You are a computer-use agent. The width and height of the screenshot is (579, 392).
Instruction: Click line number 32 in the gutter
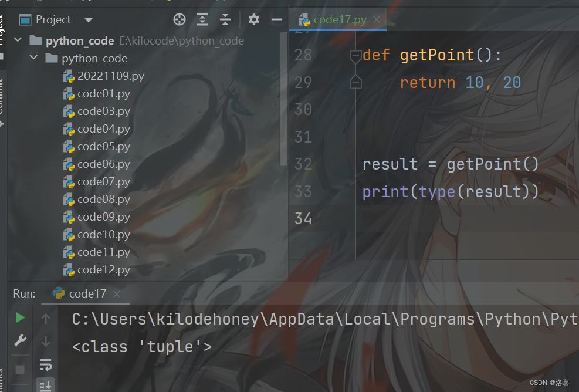[303, 164]
